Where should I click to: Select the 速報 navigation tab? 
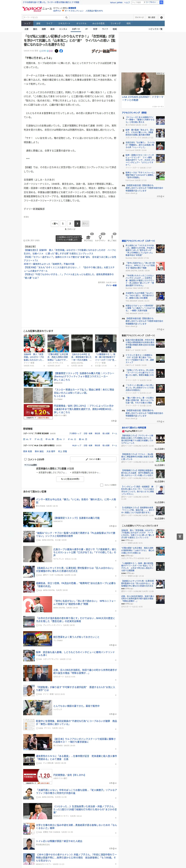click(x=38, y=24)
